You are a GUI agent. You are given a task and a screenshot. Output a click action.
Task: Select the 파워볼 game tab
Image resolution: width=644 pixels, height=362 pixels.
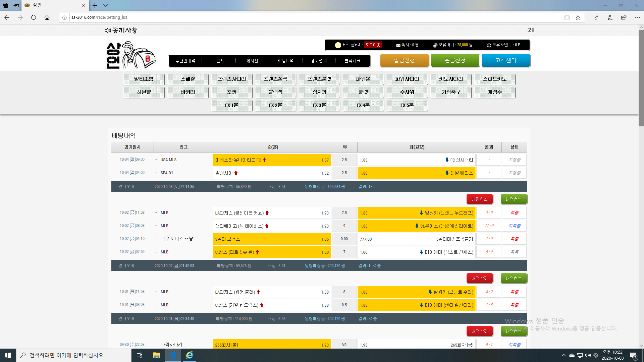point(363,79)
